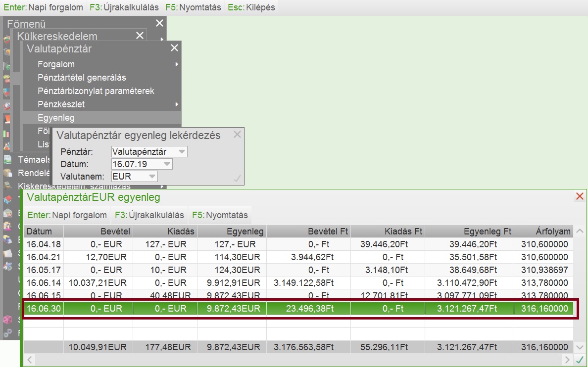Click the 3.110.472,90Ft Egyenleg Ft cell
Viewport: 588px width, 367px height.
point(470,282)
